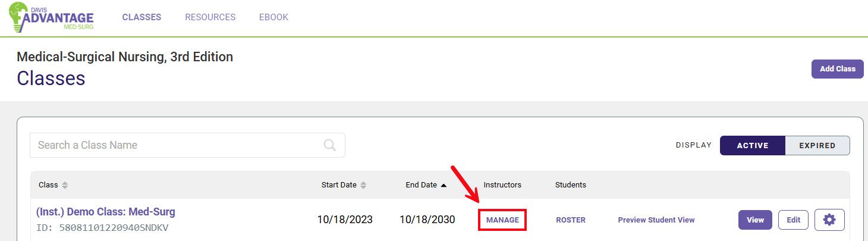Viewport: 868px width, 241px height.
Task: Click the Add Class button
Action: (837, 69)
